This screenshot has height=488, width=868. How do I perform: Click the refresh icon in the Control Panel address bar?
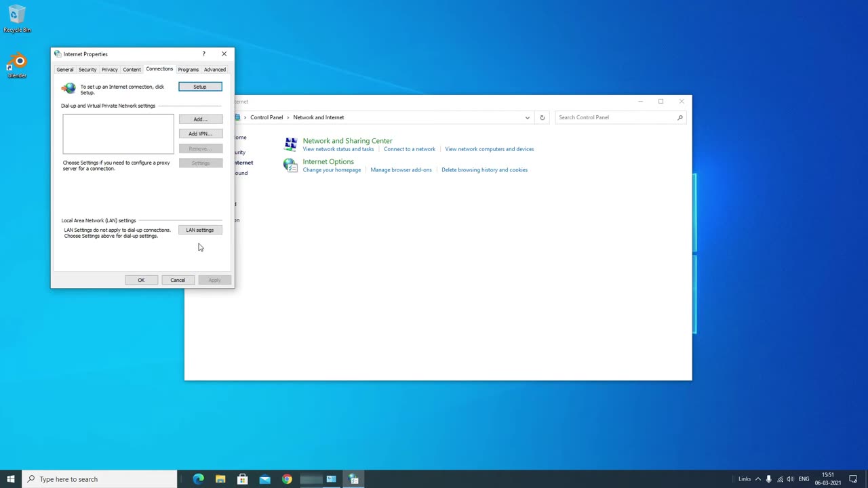542,117
